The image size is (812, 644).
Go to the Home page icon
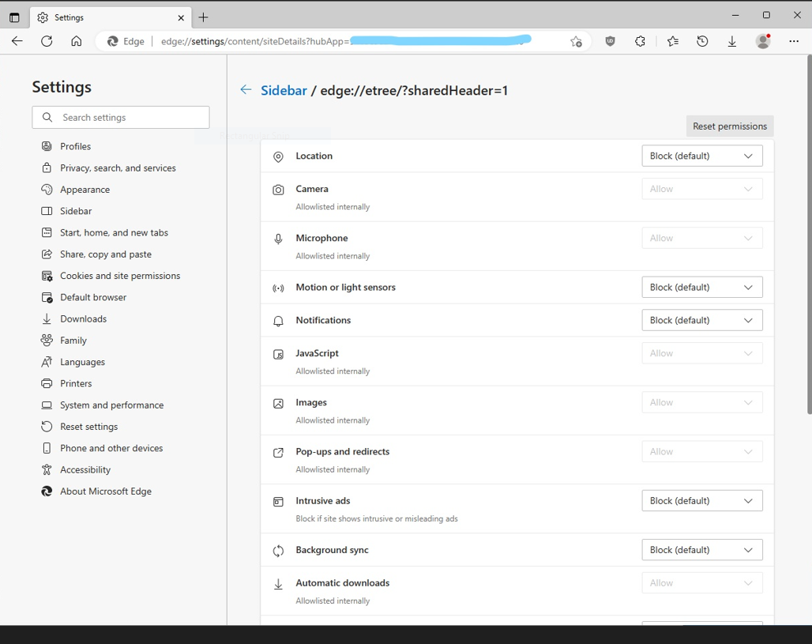tap(77, 41)
